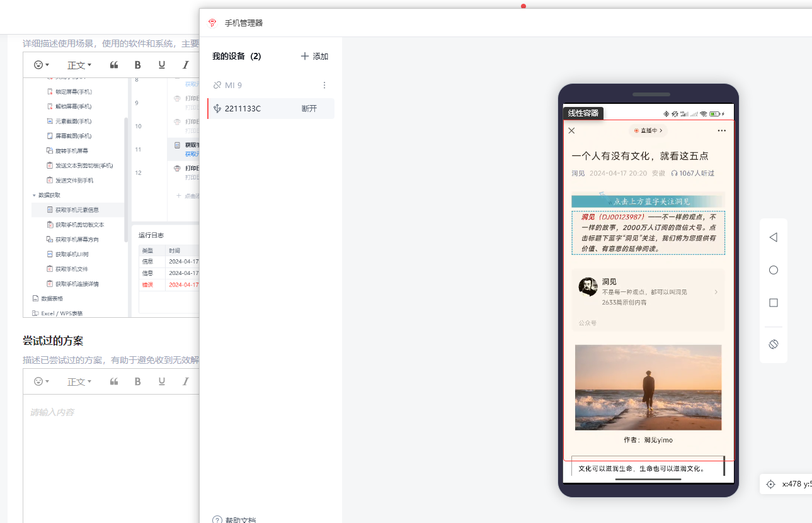Click the 我的设备 (2) heading
This screenshot has width=812, height=523.
click(237, 56)
